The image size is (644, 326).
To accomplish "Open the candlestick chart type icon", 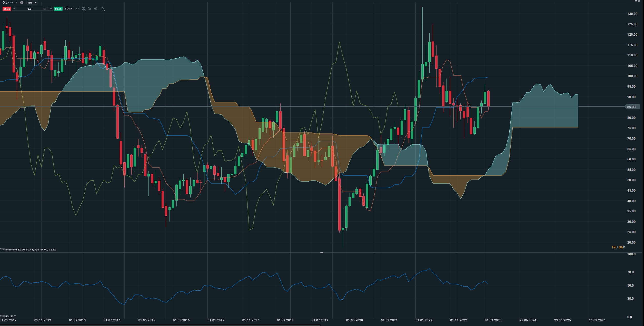I will 84,9.
